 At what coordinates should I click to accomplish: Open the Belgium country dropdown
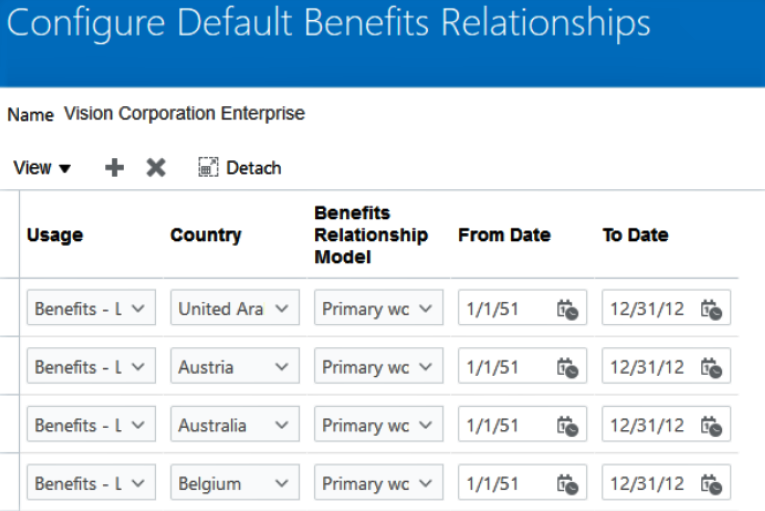coord(282,484)
